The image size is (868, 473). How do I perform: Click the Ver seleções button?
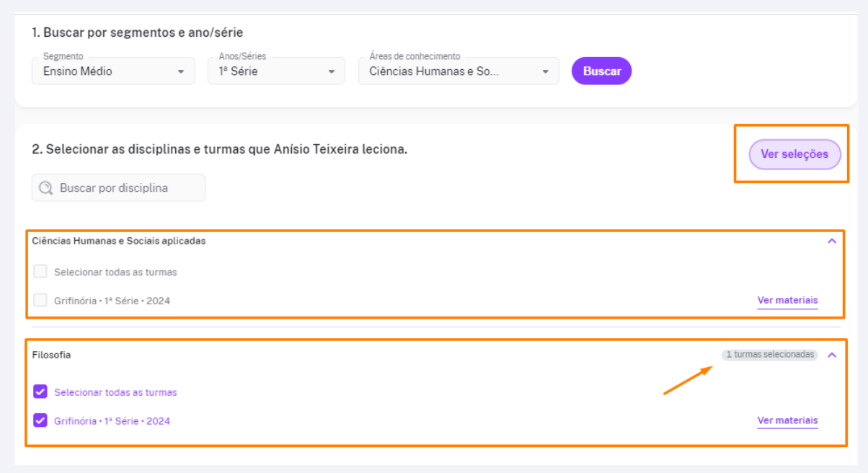(795, 154)
